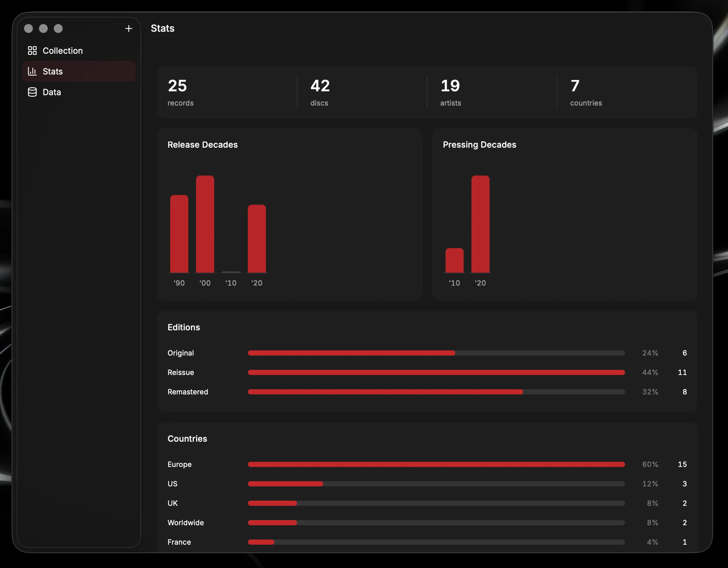728x568 pixels.
Task: Click the "Europe" row label
Action: point(179,464)
